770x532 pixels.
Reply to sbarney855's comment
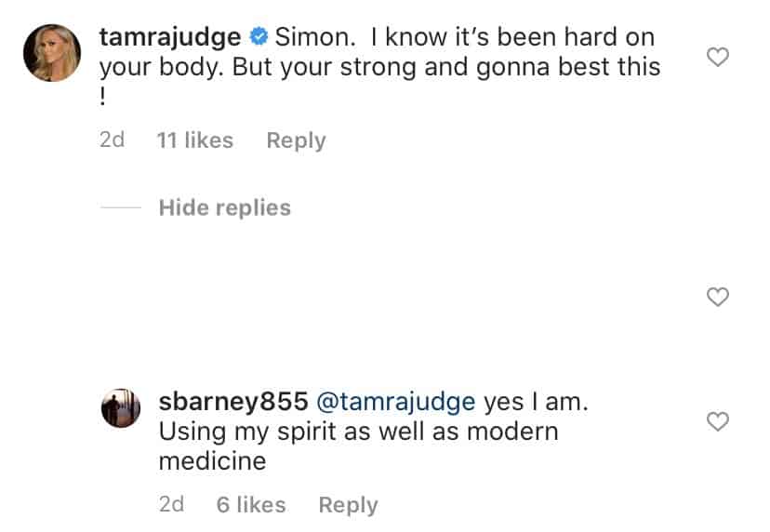click(x=348, y=505)
